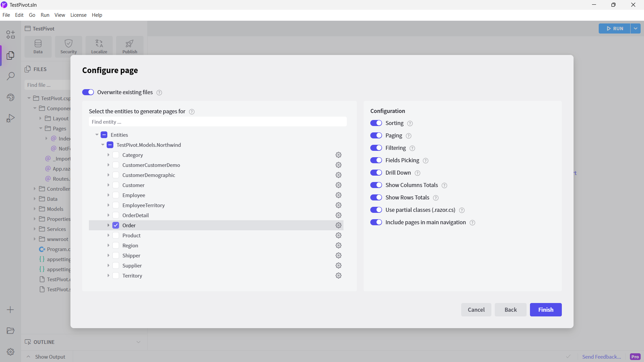The width and height of the screenshot is (644, 362).
Task: Click into the Find entity search field
Action: coord(217,122)
